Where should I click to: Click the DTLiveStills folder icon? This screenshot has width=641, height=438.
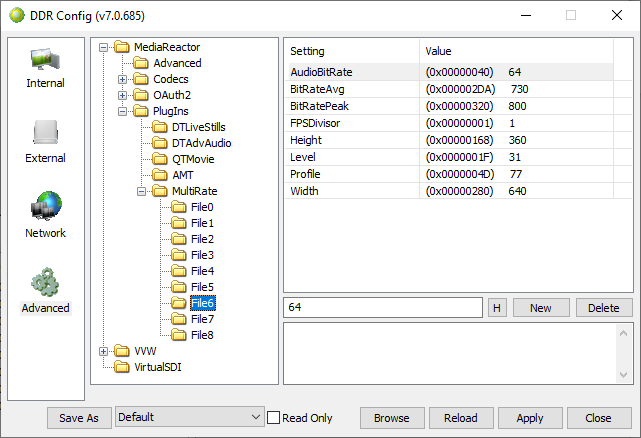[159, 127]
